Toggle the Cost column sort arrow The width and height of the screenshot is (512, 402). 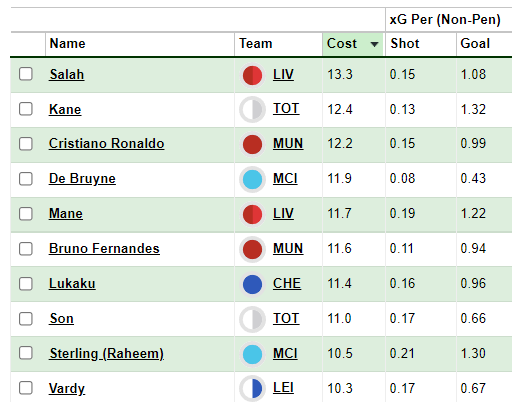point(374,44)
